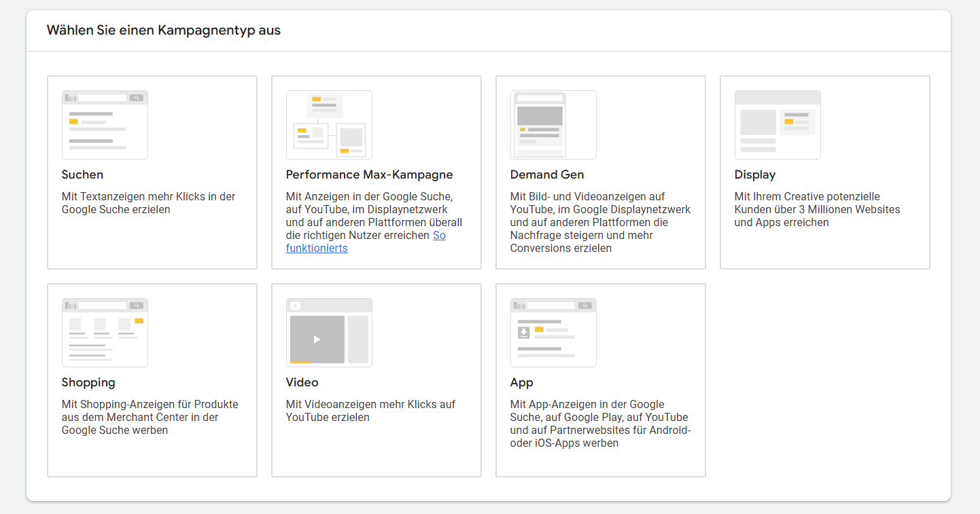Choose the Suchen campaign type title
Image resolution: width=980 pixels, height=514 pixels.
tap(82, 175)
